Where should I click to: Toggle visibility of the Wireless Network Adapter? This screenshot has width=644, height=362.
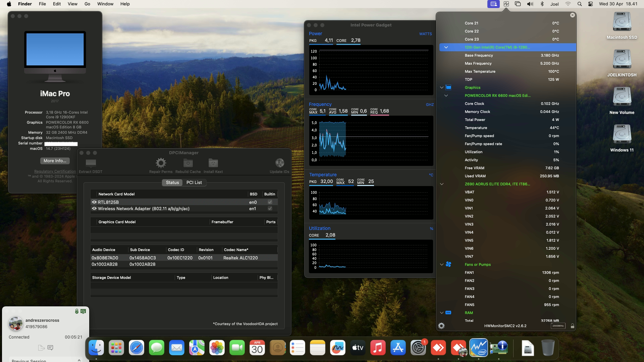click(x=94, y=208)
